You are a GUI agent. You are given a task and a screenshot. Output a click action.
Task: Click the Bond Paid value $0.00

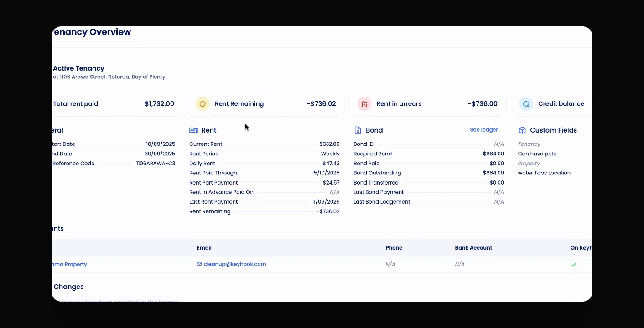pyautogui.click(x=497, y=163)
